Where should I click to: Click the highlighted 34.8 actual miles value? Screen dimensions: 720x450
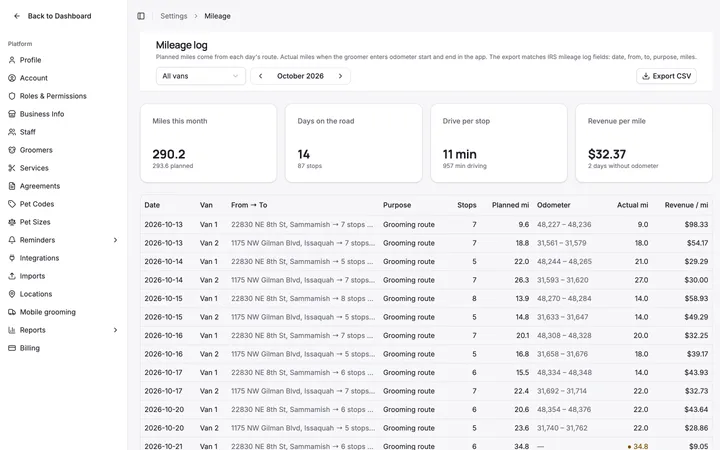(x=640, y=446)
